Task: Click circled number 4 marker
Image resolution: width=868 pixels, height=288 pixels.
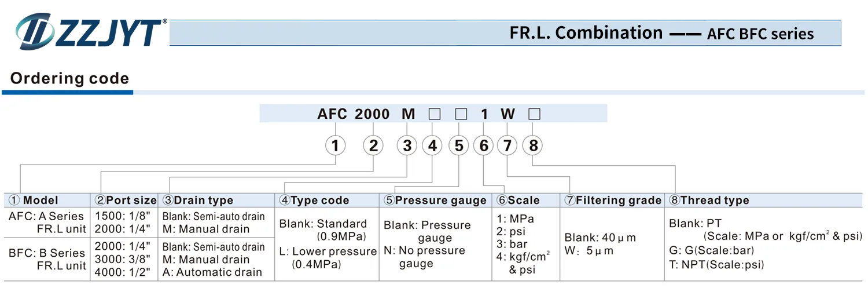Action: (433, 145)
